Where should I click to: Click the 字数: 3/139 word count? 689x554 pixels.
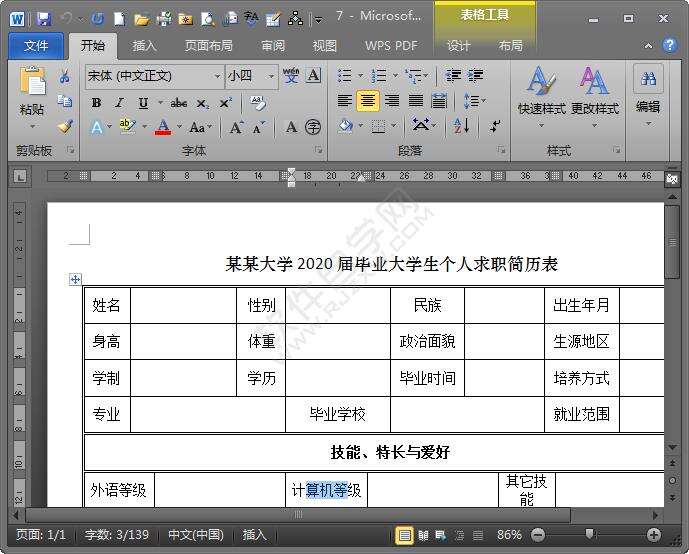[x=116, y=535]
